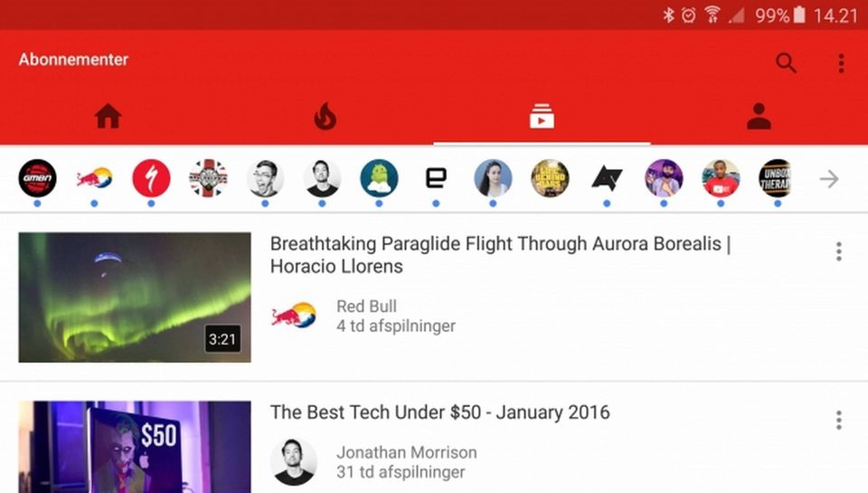Select the Red Bull channel in subscriptions row
This screenshot has width=868, height=493.
tap(94, 178)
